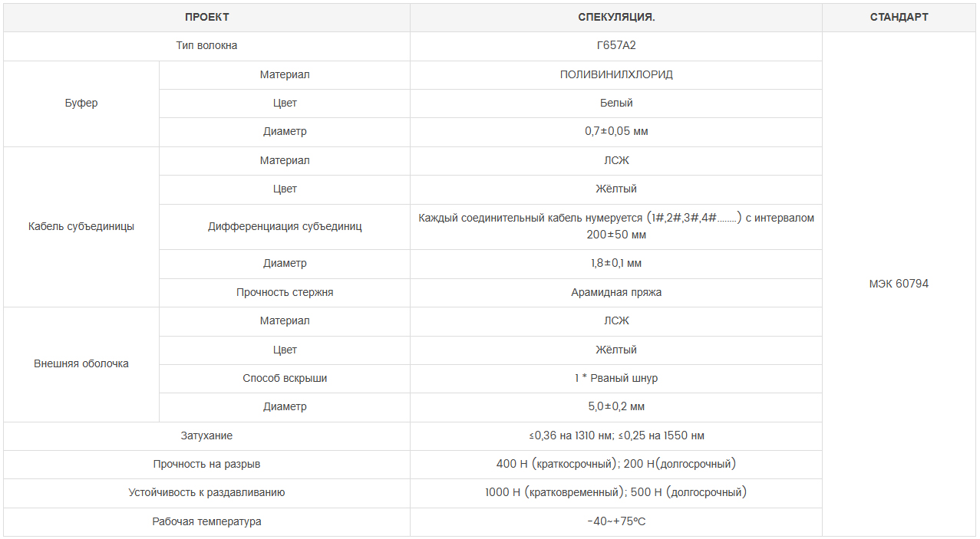Click the ПРОЕКТ column header
The width and height of the screenshot is (980, 539).
coord(207,17)
